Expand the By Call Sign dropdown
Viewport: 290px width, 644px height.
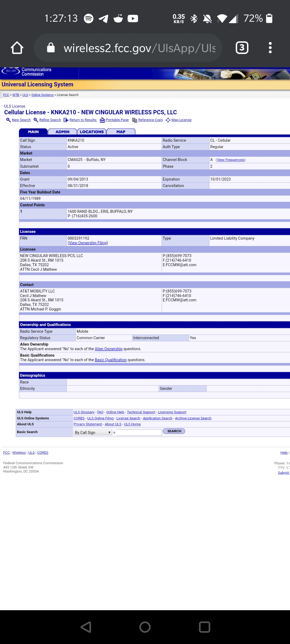[93, 433]
